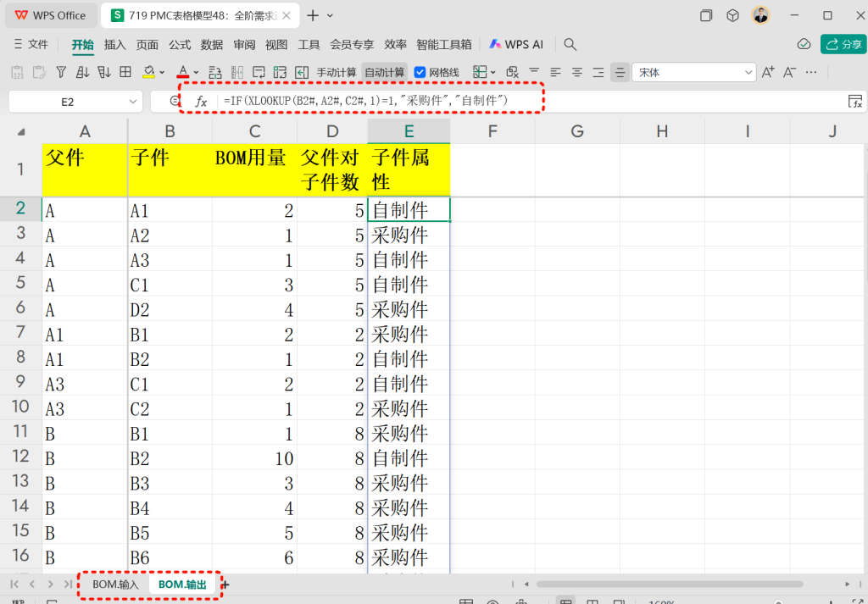Decrease font size with A- icon

[x=789, y=72]
